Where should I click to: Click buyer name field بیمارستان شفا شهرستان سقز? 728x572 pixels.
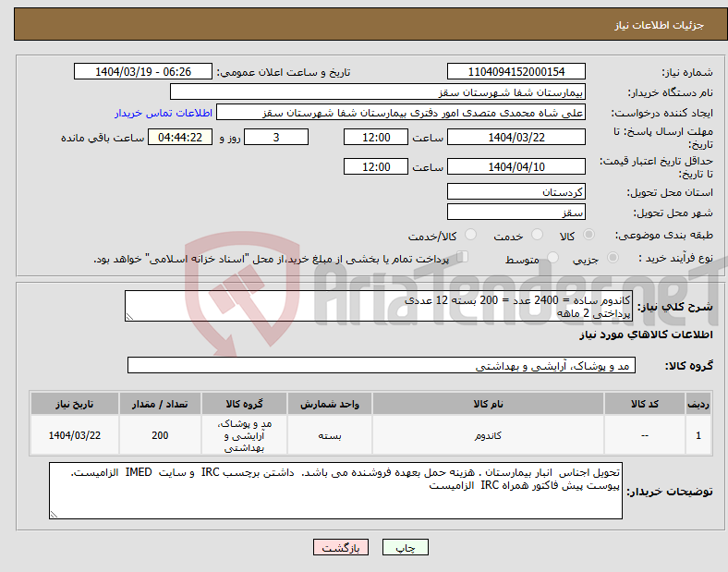point(378,91)
